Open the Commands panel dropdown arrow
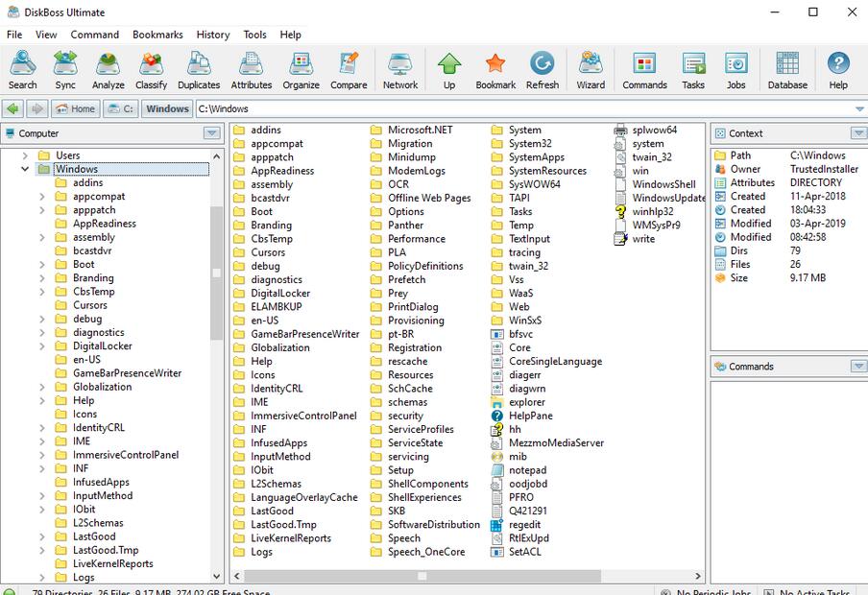The width and height of the screenshot is (868, 595). (858, 367)
